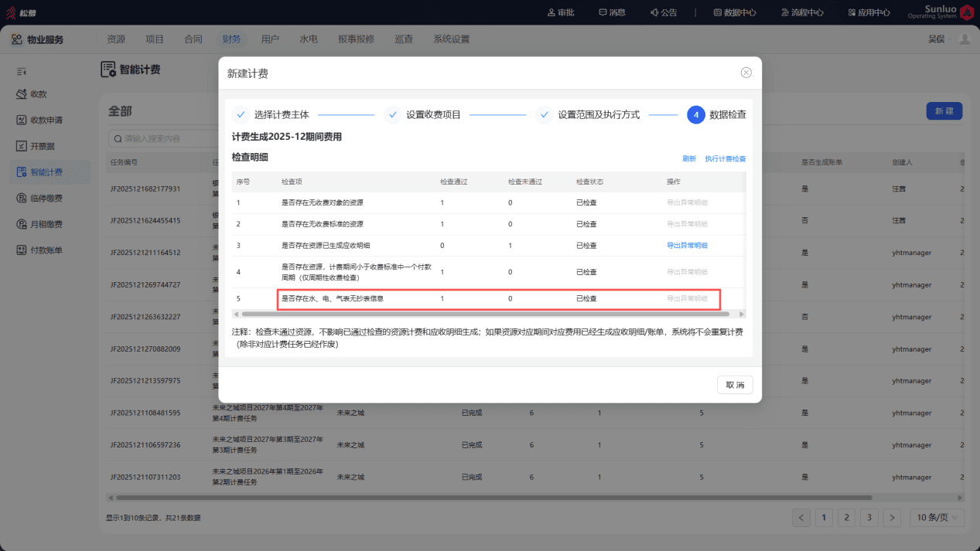Image resolution: width=980 pixels, height=551 pixels.
Task: Open the 水电 menu tab
Action: [309, 39]
